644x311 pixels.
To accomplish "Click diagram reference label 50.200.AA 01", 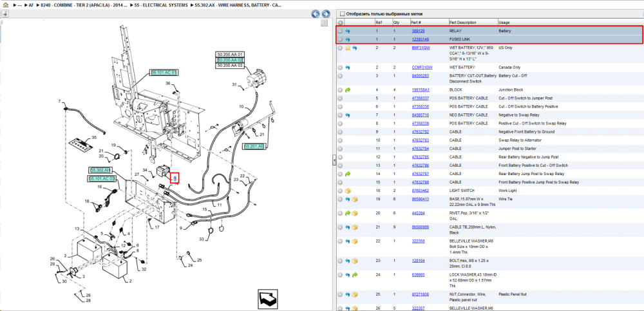I will pos(231,55).
